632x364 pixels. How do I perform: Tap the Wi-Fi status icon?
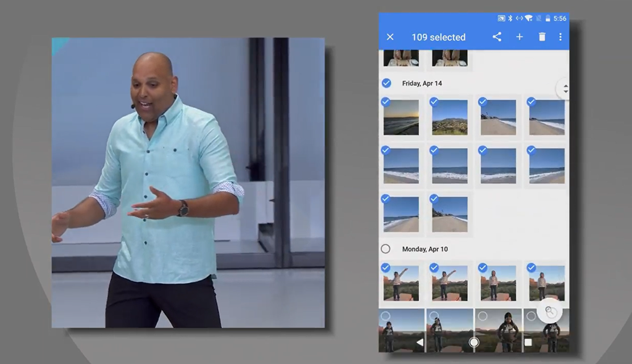528,19
